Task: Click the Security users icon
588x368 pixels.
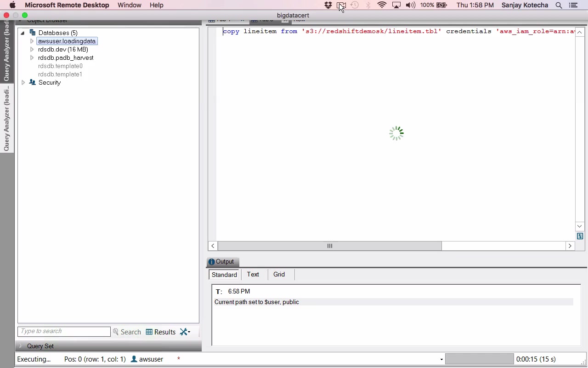Action: click(33, 82)
